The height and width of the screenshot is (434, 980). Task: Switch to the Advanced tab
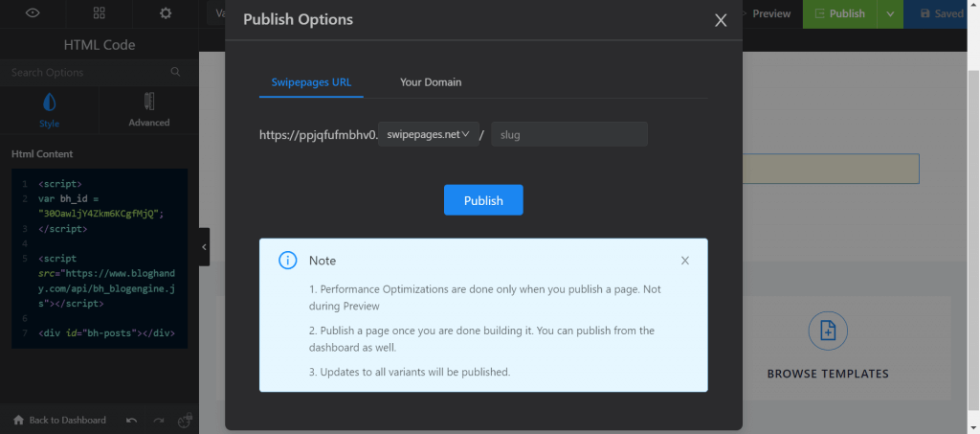coord(148,110)
